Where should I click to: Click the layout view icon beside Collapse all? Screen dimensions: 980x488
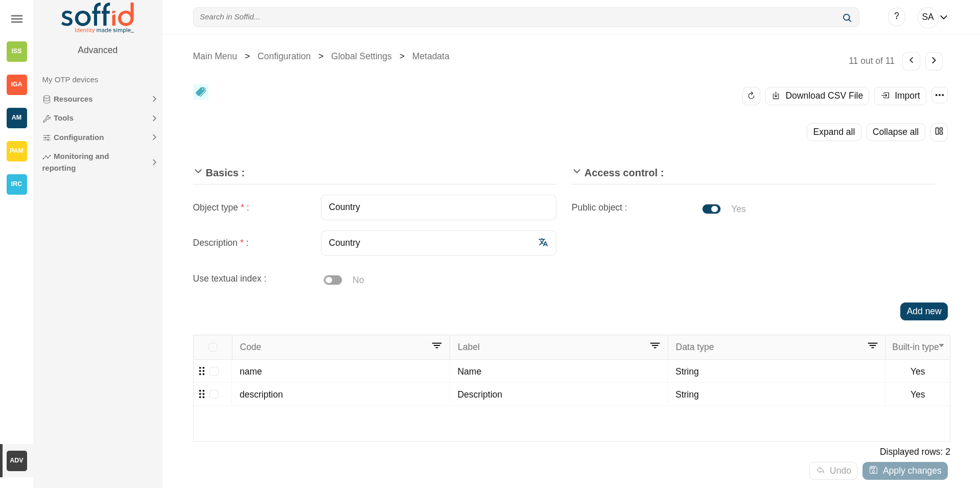click(x=939, y=132)
